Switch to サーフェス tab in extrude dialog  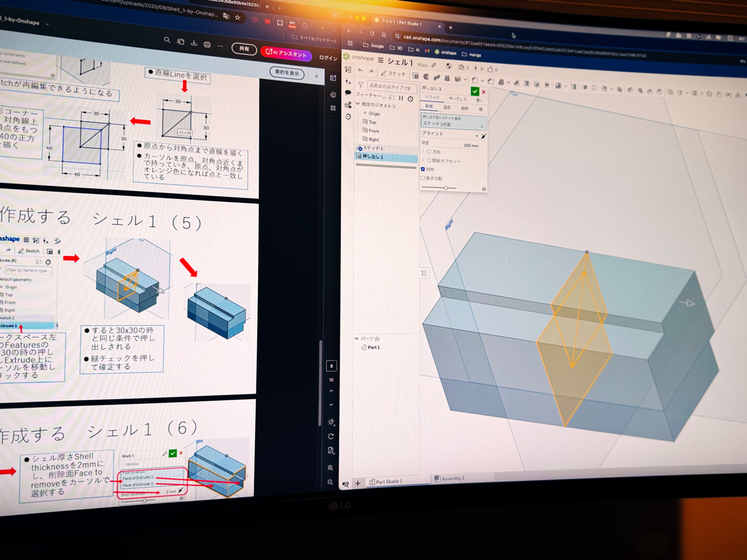[x=458, y=99]
